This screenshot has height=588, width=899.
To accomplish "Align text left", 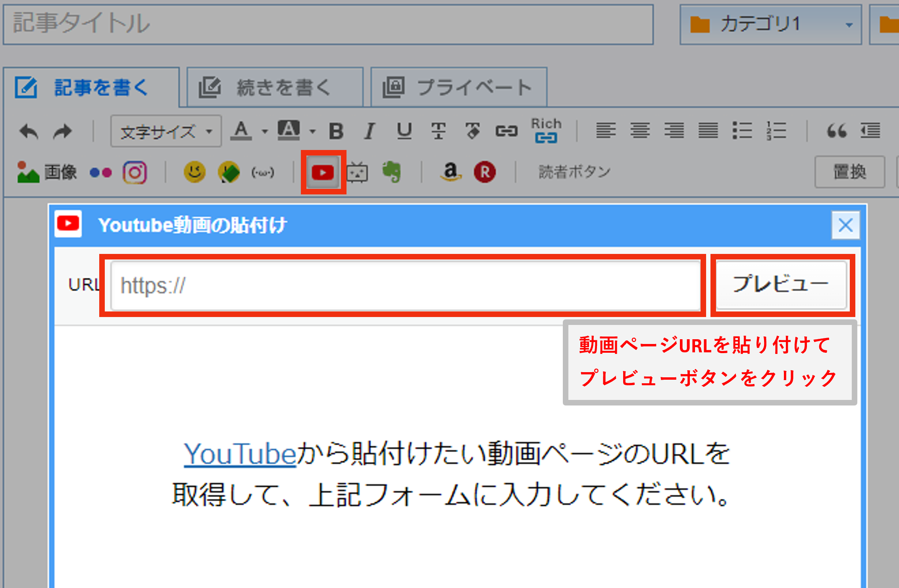I will point(606,131).
